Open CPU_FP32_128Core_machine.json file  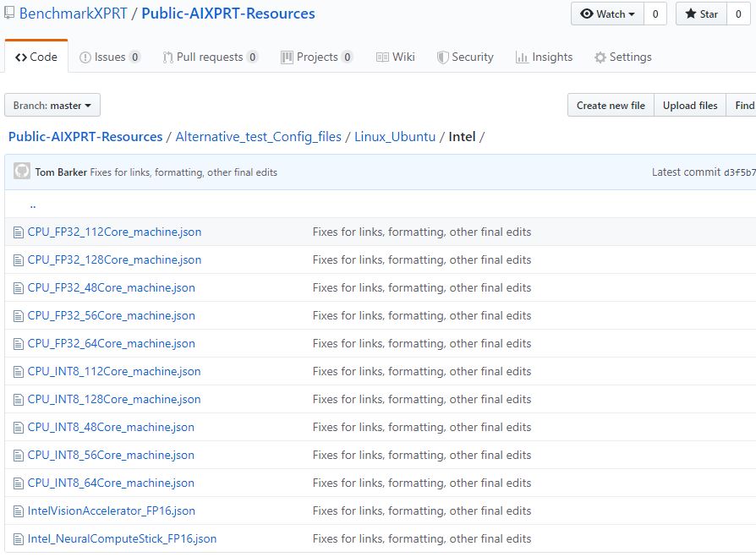pos(114,259)
